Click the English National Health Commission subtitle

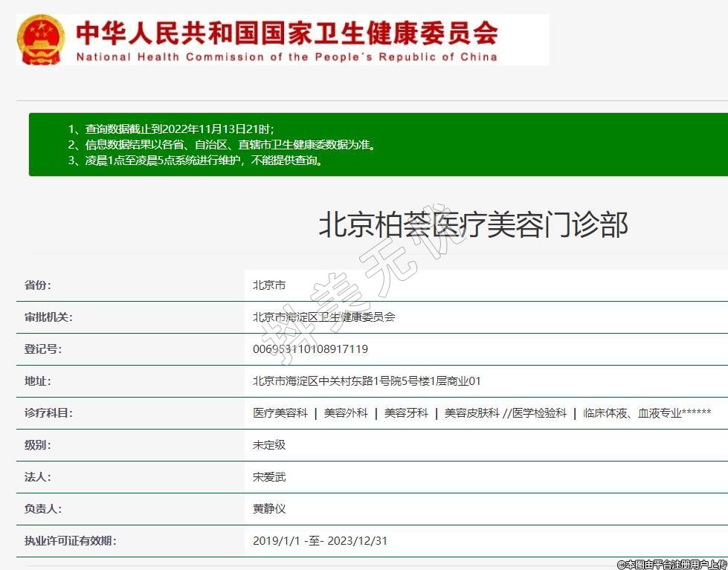(x=287, y=56)
